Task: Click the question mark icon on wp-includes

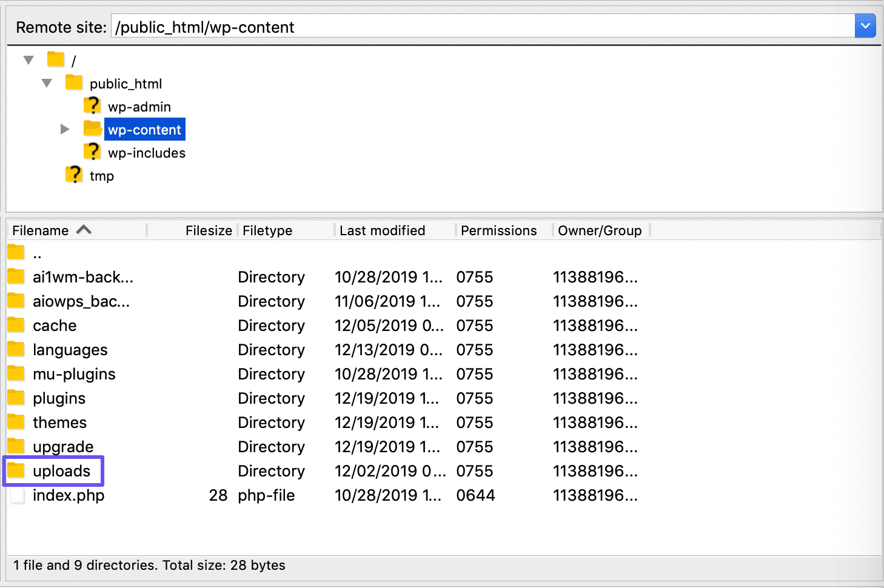Action: 92,152
